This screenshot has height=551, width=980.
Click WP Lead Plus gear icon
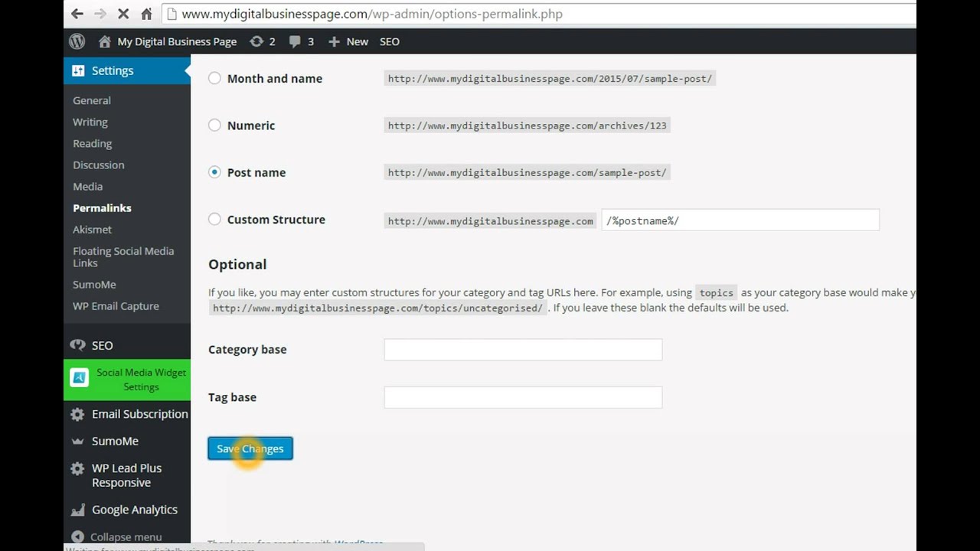[x=77, y=468]
